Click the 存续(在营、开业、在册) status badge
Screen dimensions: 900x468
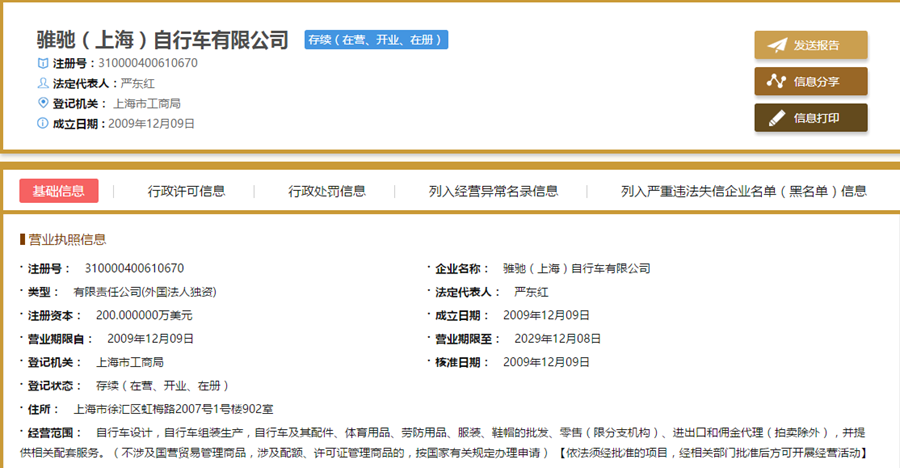(x=376, y=40)
